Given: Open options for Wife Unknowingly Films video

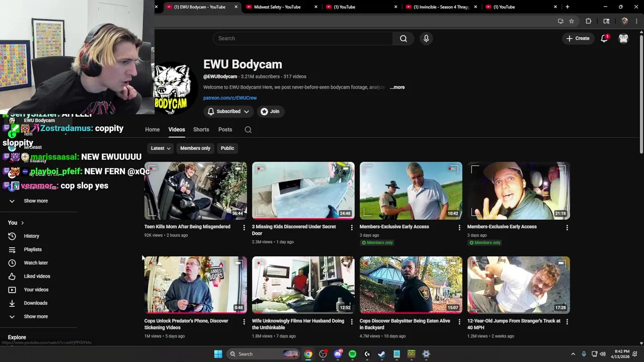Looking at the screenshot, I should 352,322.
